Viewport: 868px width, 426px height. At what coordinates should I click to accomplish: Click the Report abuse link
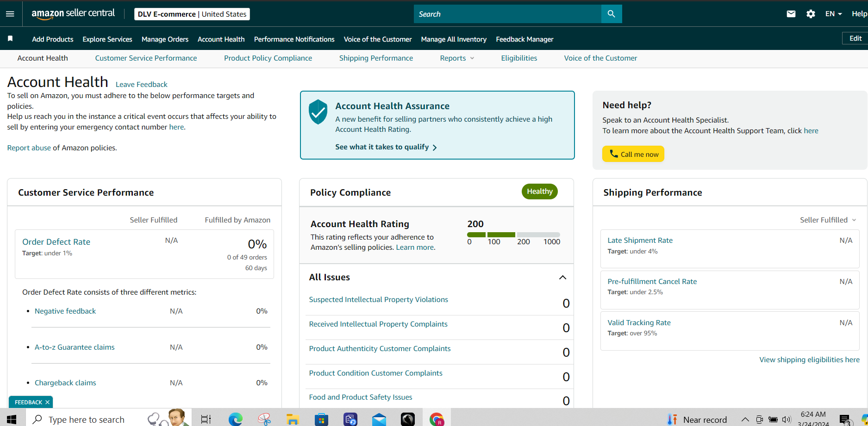pos(29,148)
